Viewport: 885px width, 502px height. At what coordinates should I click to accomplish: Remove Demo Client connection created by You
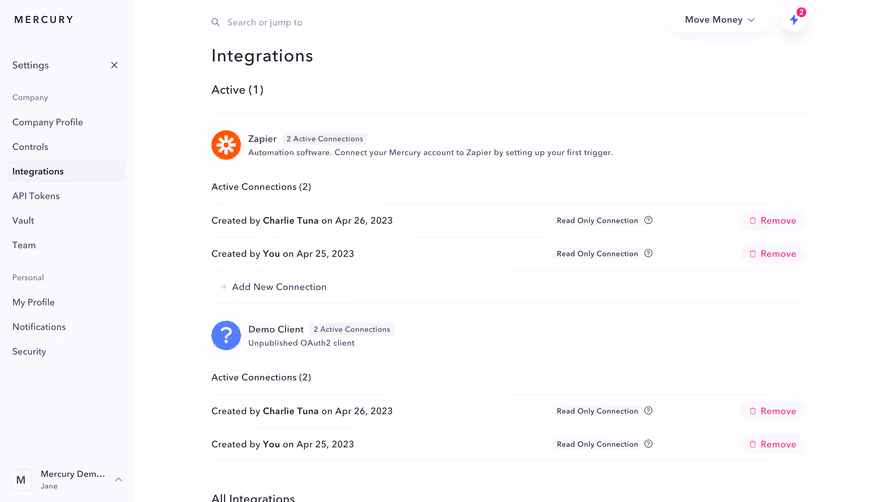(x=773, y=444)
